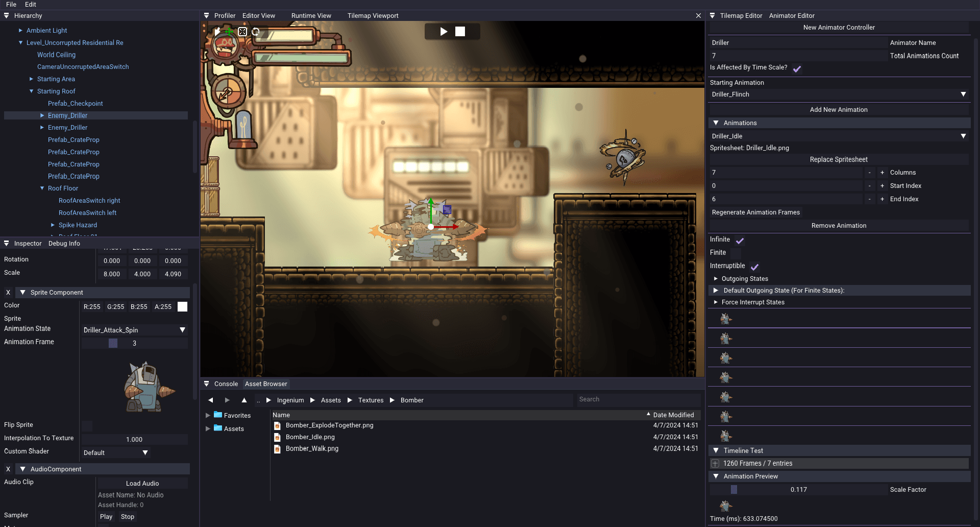
Task: Toggle Is Affected By Time Scale checkbox
Action: (797, 68)
